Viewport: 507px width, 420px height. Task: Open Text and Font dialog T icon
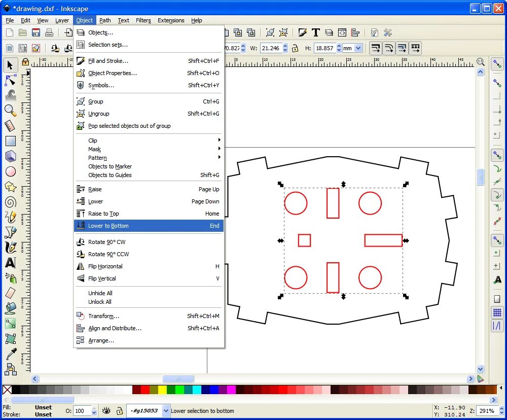(315, 32)
